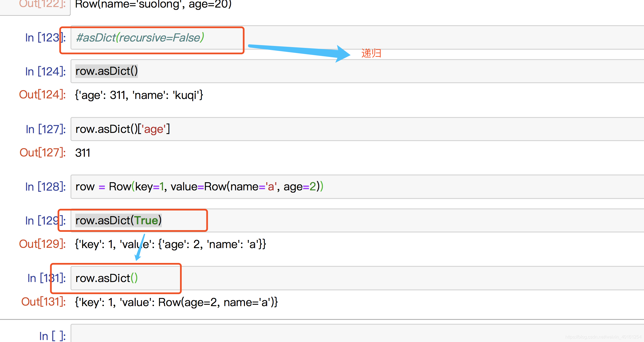
Task: Click the Out[127] prompt label
Action: click(43, 152)
